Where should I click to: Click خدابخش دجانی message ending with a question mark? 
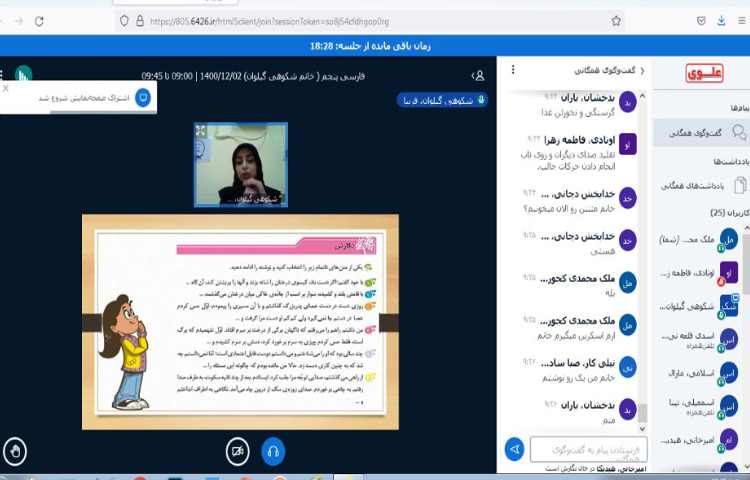569,209
